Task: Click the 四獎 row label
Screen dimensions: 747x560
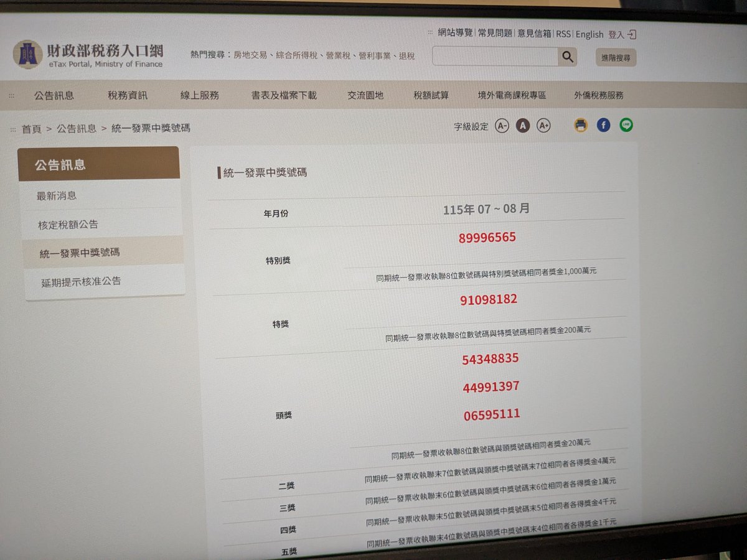Action: pos(288,530)
